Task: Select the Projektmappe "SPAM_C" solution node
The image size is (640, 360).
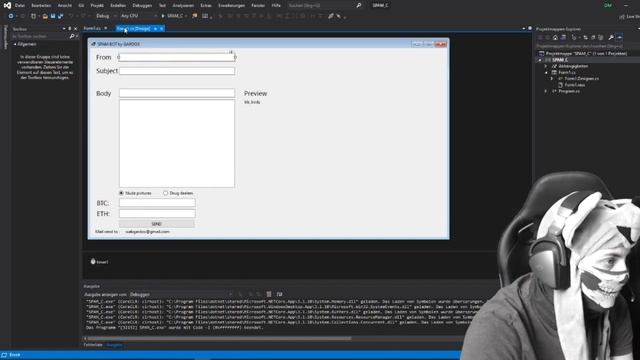Action: click(583, 53)
